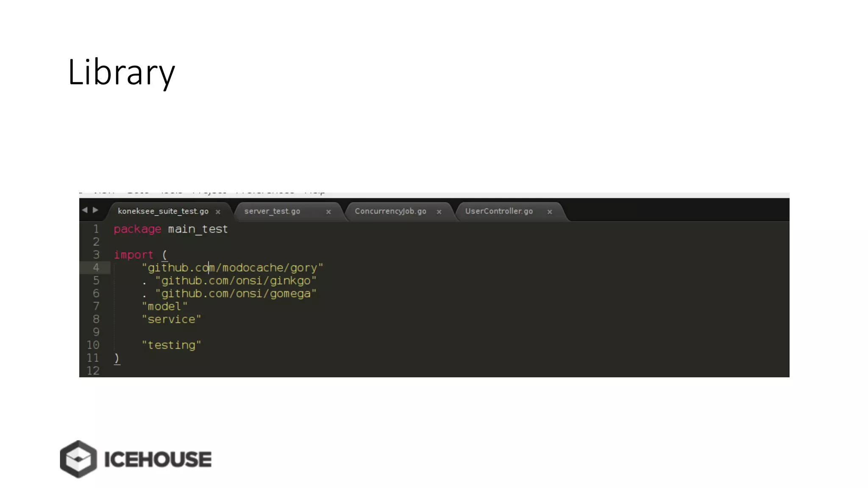
Task: Close the ConcurrencyJob.go tab
Action: pos(439,212)
